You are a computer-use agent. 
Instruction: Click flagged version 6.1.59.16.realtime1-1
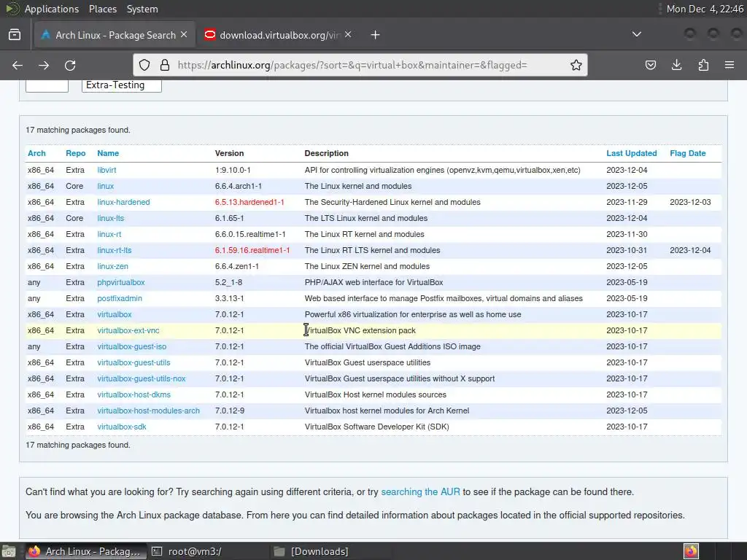(x=252, y=251)
